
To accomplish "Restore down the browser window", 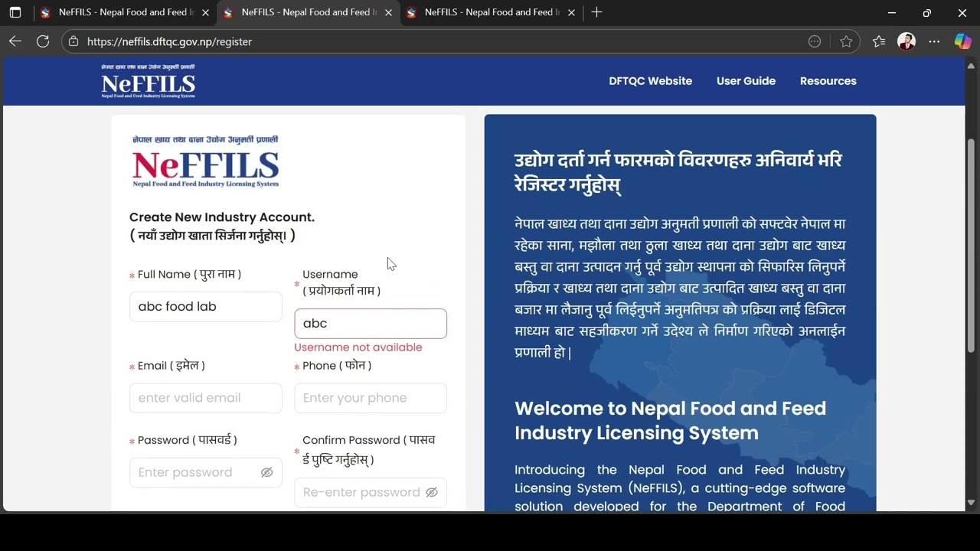I will pos(927,12).
